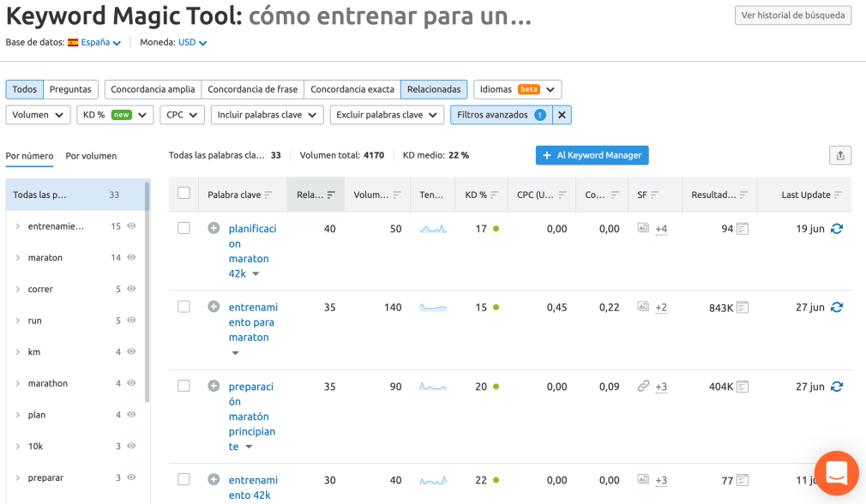Open the España database dropdown
This screenshot has width=866, height=504.
94,43
